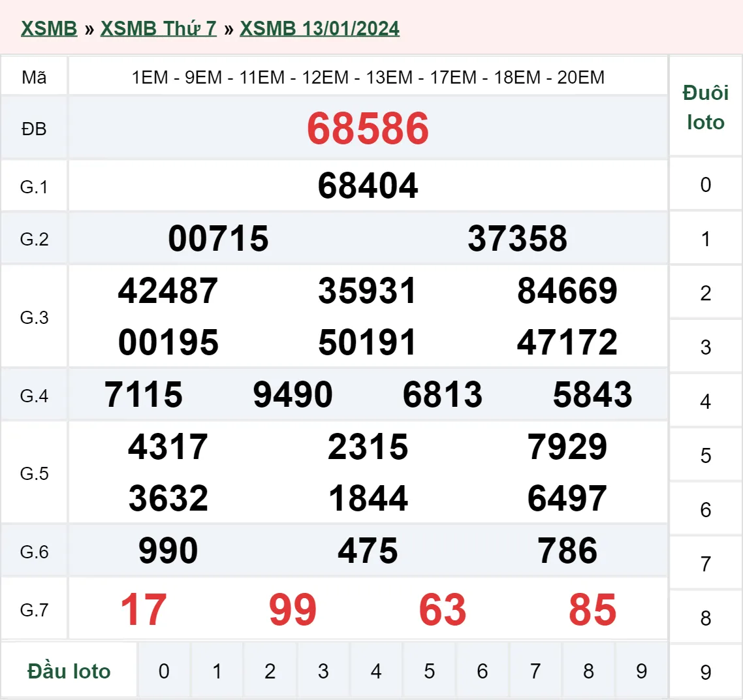743x700 pixels.
Task: Select digit 0 in Đầu loto row
Action: coord(165,671)
